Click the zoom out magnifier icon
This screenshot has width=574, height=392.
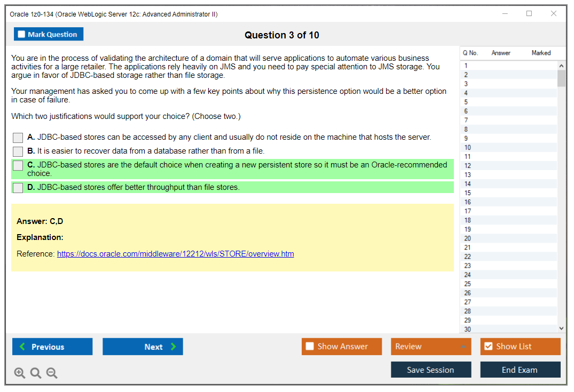point(52,373)
